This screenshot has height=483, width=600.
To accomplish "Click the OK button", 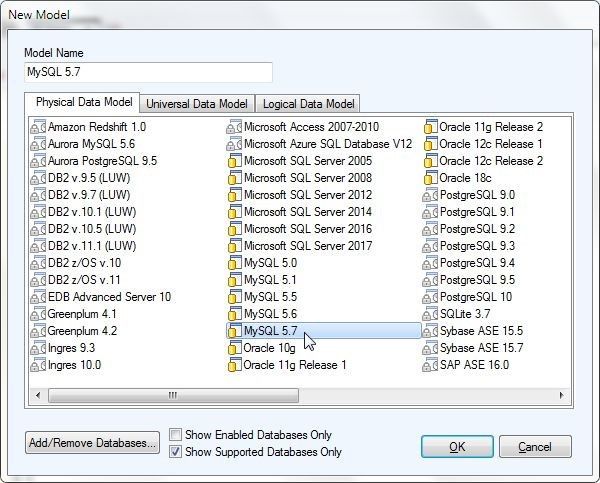I will [457, 447].
